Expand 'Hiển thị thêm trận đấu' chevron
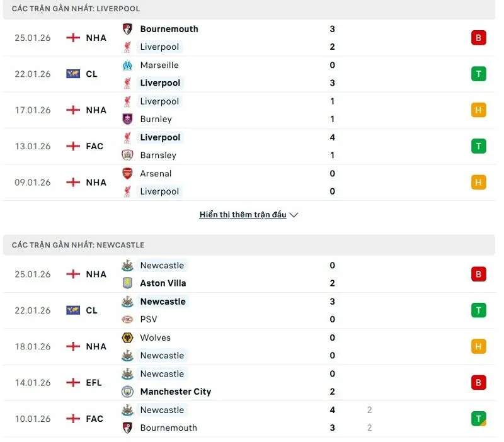The image size is (504, 442). (294, 214)
